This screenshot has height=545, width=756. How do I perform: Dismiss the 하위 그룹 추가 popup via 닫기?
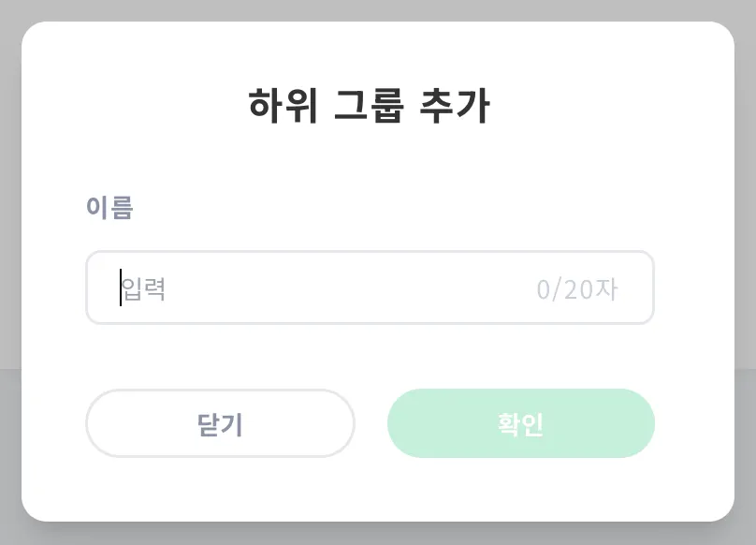pos(220,423)
